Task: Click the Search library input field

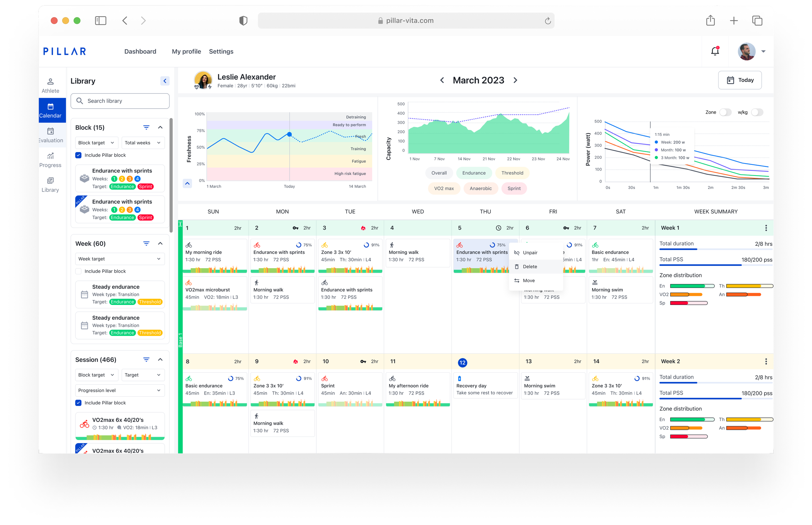Action: click(x=120, y=101)
